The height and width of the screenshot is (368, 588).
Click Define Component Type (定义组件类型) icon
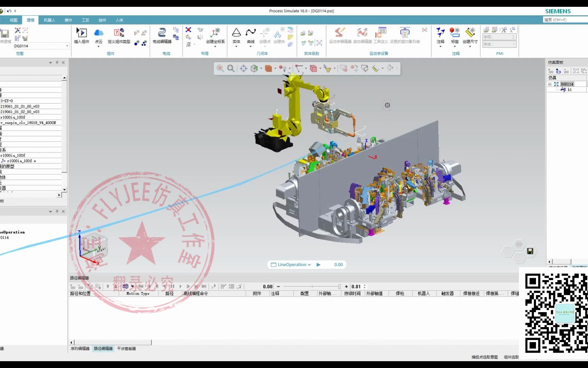pyautogui.click(x=119, y=33)
